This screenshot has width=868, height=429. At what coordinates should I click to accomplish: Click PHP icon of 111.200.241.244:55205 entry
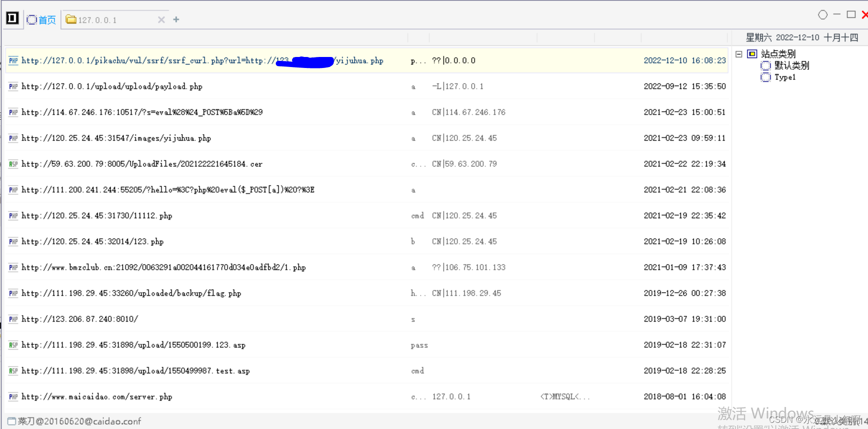pyautogui.click(x=13, y=190)
